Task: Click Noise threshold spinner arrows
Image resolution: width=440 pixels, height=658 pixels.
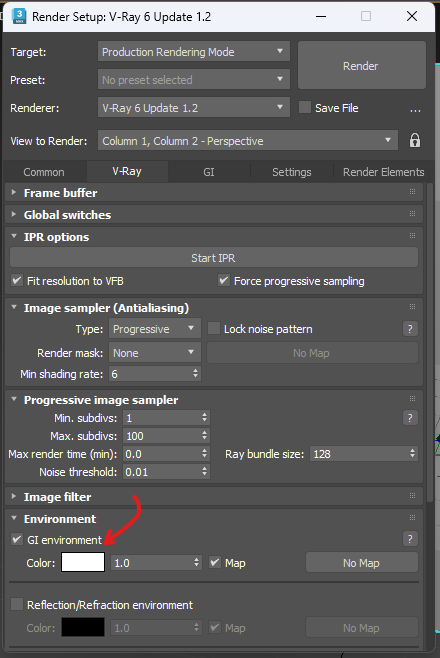Action: [204, 472]
